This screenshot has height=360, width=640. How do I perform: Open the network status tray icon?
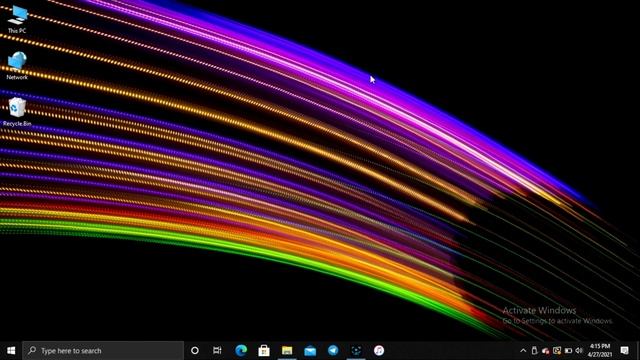click(x=557, y=351)
